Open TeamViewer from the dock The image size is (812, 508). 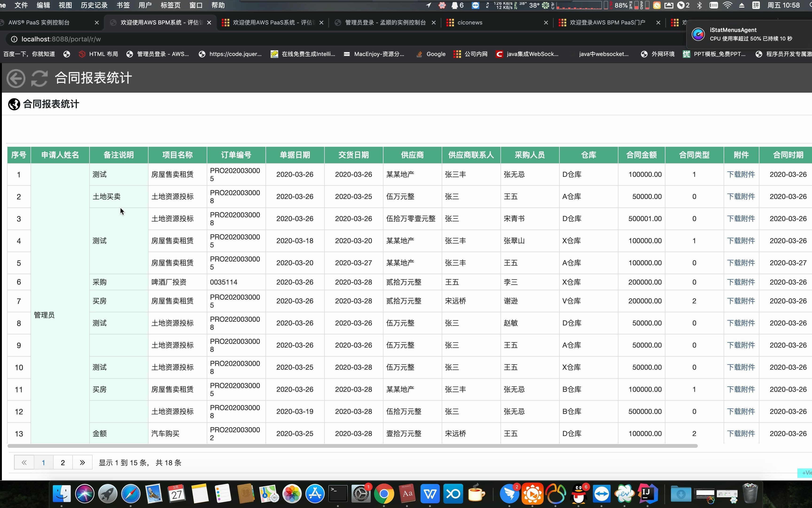[602, 494]
